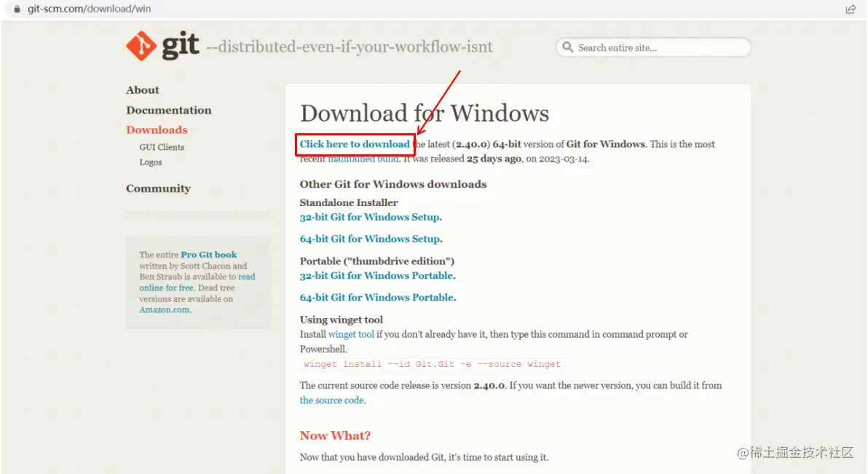Click the git wordmark text logo

(x=181, y=45)
